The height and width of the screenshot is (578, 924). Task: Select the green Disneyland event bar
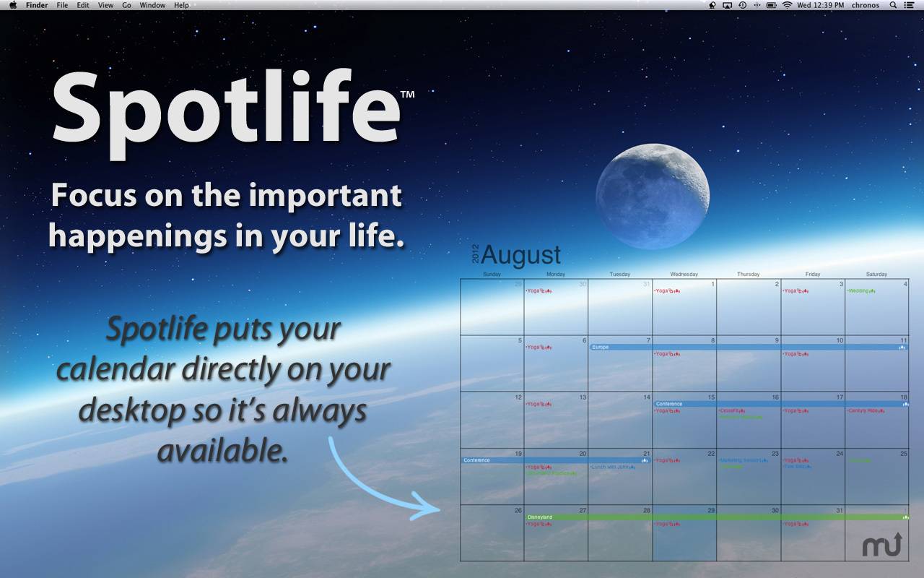tap(716, 517)
